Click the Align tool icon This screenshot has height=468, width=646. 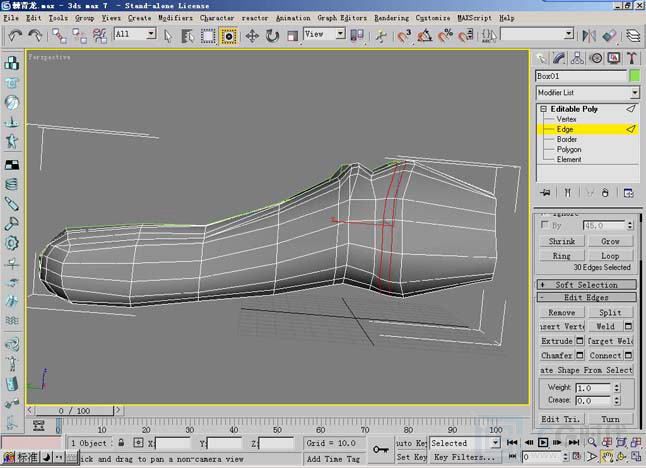609,36
